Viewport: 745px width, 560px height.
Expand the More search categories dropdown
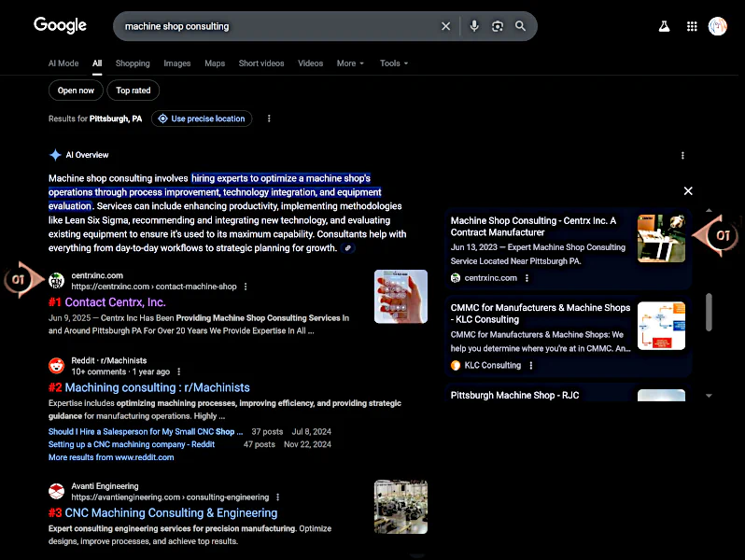coord(350,63)
